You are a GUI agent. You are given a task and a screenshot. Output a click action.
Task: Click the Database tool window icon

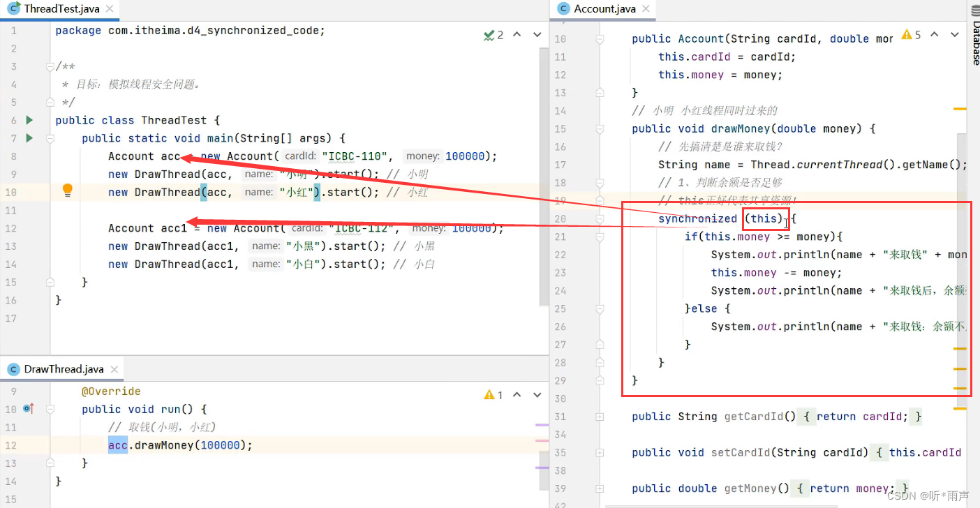[975, 10]
